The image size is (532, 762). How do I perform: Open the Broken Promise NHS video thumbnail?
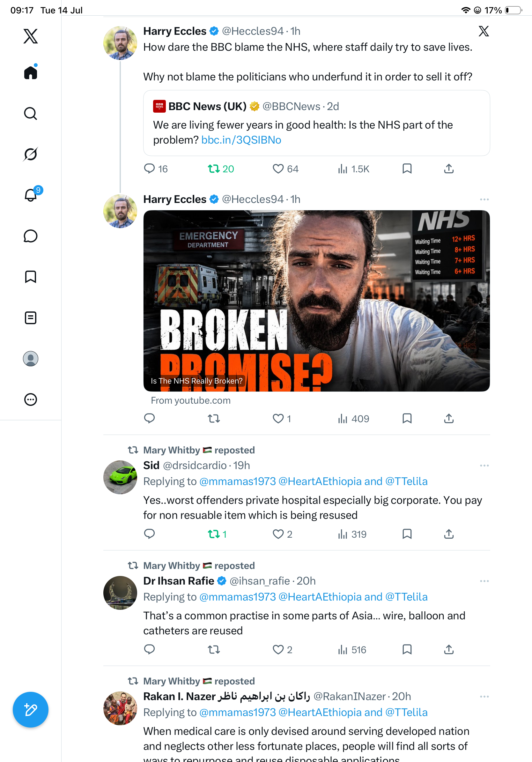(316, 301)
